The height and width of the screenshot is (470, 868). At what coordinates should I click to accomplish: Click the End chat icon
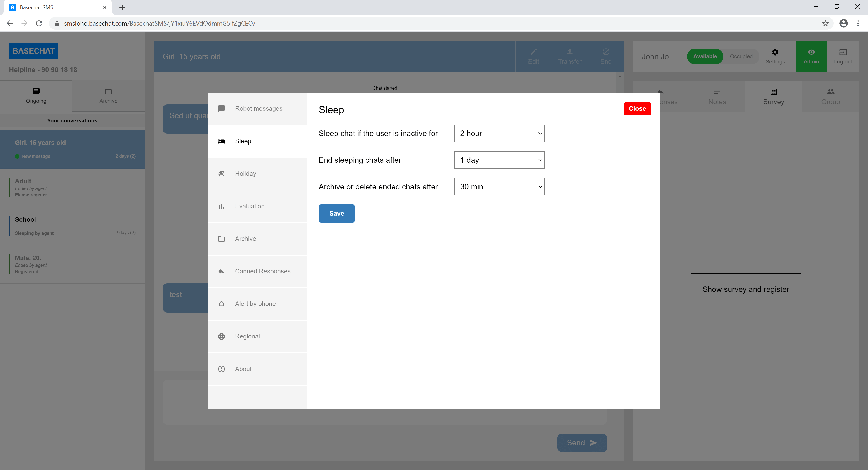click(606, 52)
